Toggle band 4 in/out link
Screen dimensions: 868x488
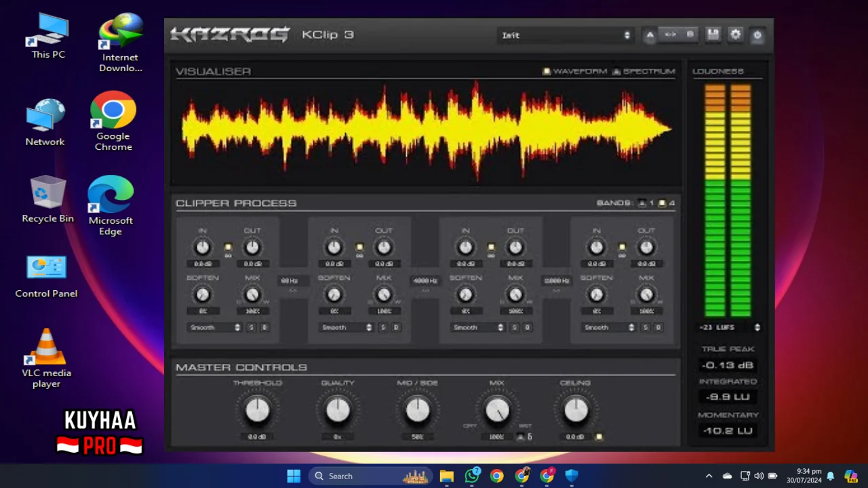[x=622, y=247]
